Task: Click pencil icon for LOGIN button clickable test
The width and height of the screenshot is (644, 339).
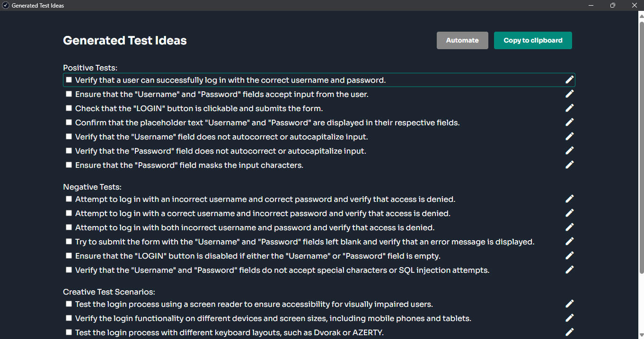Action: click(x=570, y=108)
